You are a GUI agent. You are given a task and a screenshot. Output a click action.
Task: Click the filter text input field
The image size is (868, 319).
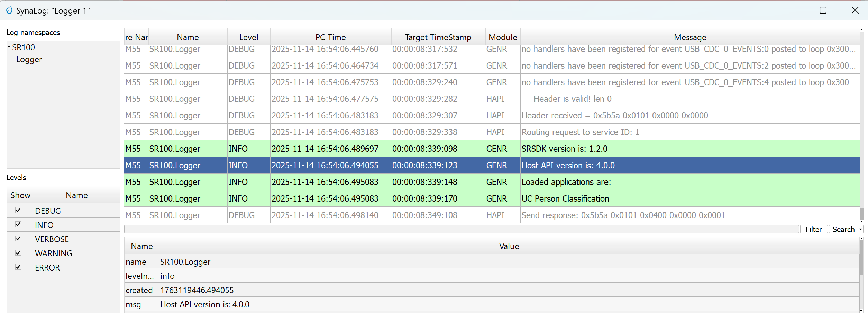(x=462, y=229)
